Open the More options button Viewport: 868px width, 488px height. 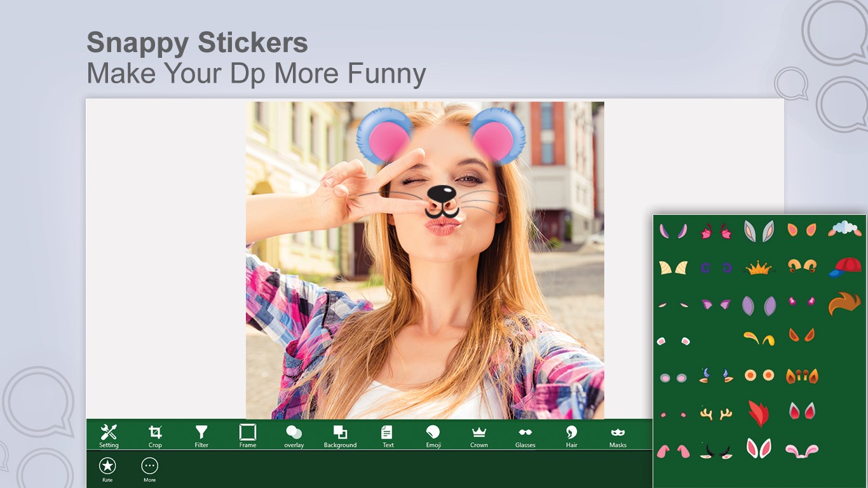[149, 470]
